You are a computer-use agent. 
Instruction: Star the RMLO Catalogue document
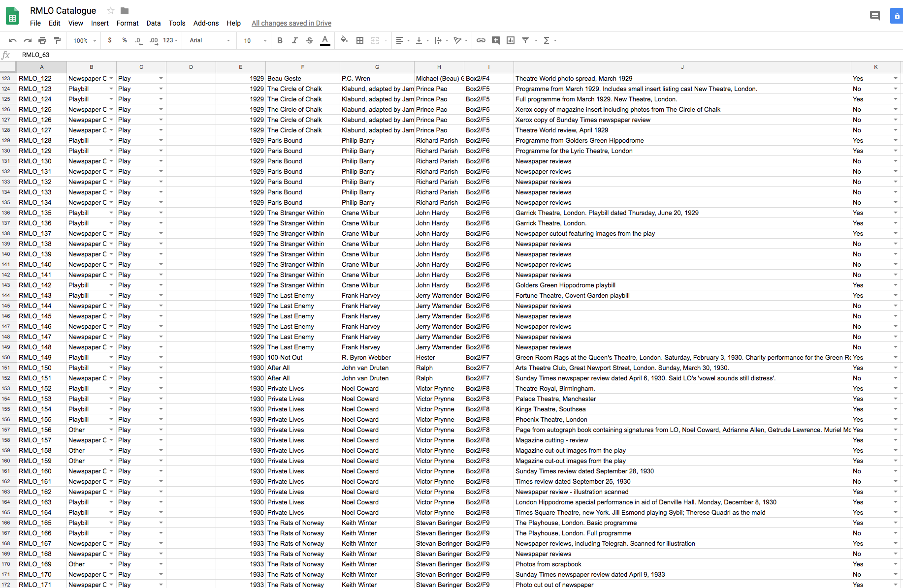point(111,10)
